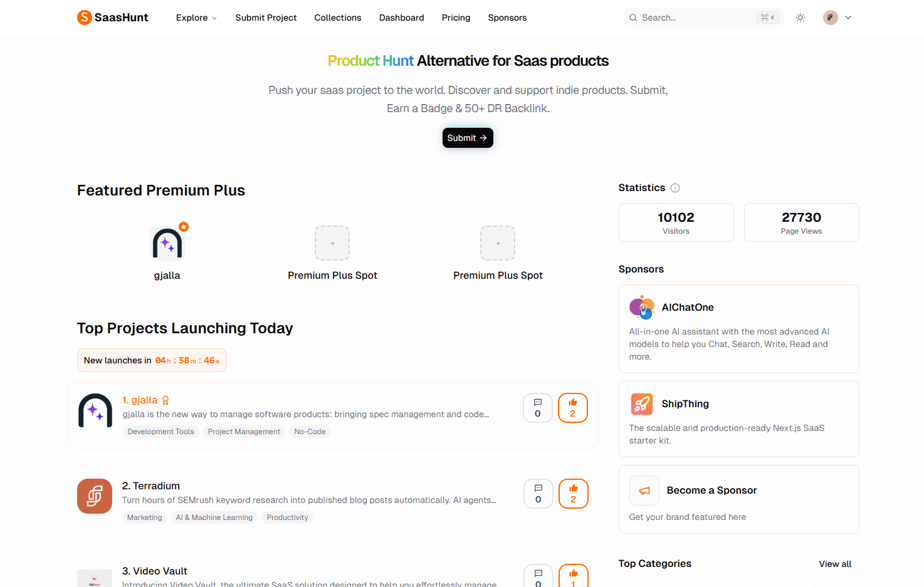Click the Terradium project logo

click(95, 496)
